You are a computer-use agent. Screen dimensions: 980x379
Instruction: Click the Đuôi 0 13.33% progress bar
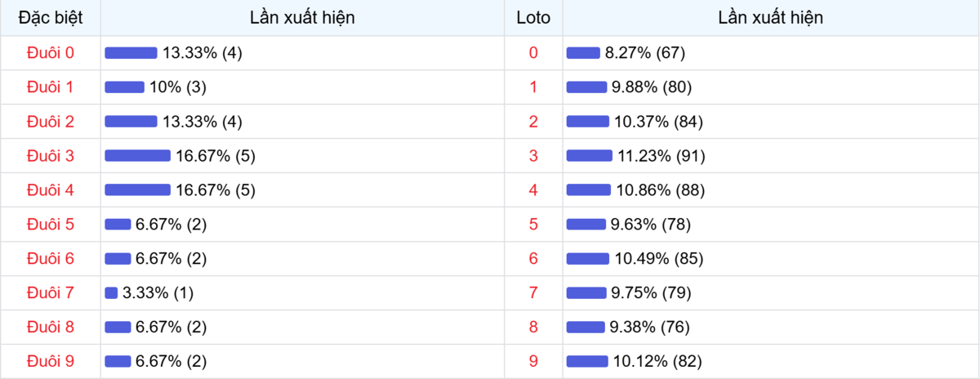[x=131, y=53]
